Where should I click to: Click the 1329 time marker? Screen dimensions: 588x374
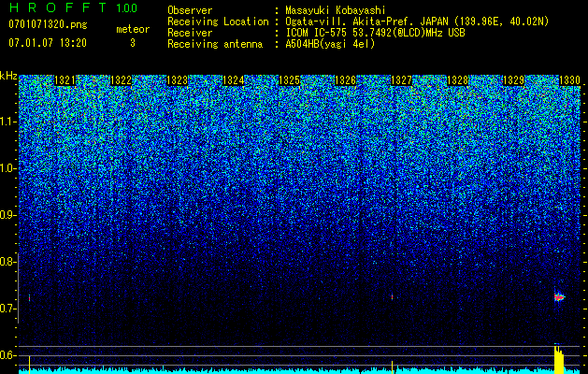point(514,80)
